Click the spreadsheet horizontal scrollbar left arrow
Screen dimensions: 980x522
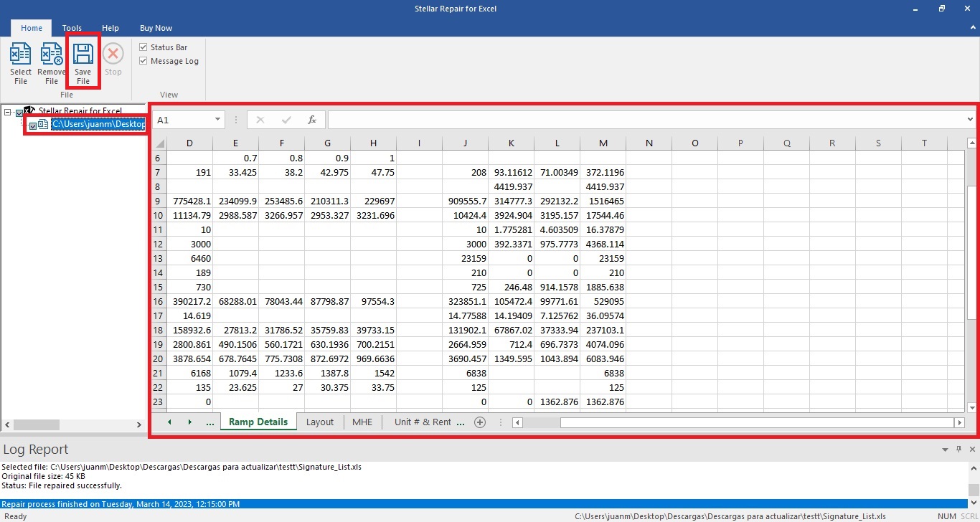coord(518,423)
